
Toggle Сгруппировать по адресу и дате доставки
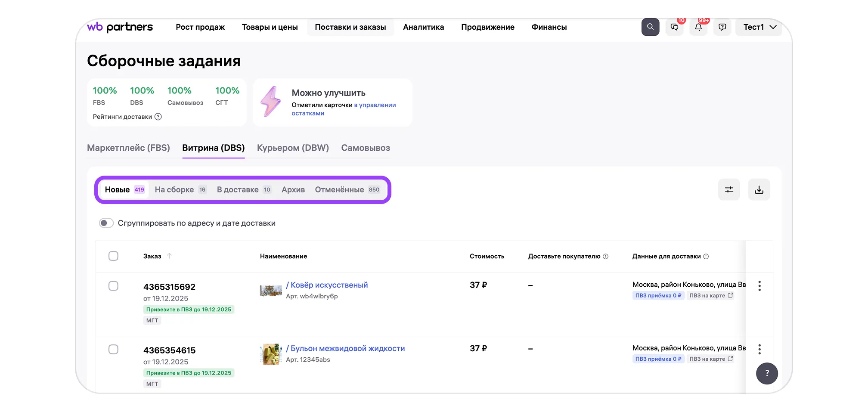(x=106, y=223)
